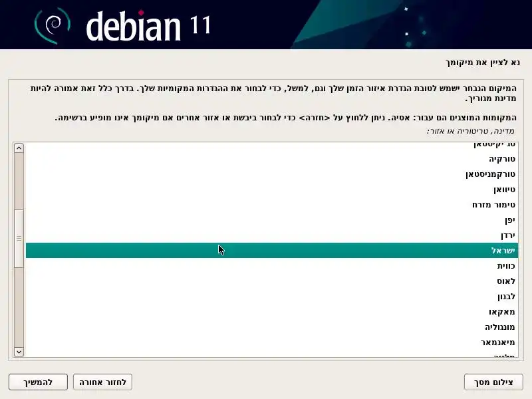This screenshot has width=532, height=399.
Task: Select מיאנמאר from the country list
Action: pos(272,342)
